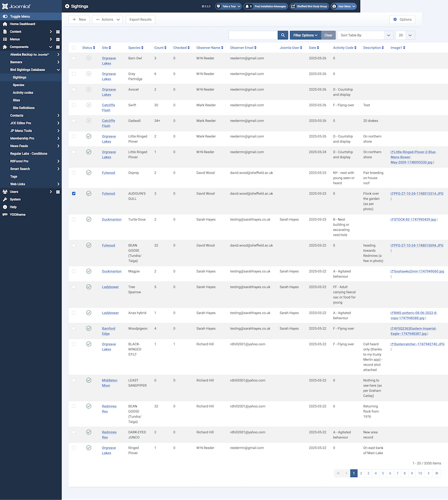Image resolution: width=448 pixels, height=500 pixels.
Task: Open Species in the sidebar menu
Action: point(18,85)
